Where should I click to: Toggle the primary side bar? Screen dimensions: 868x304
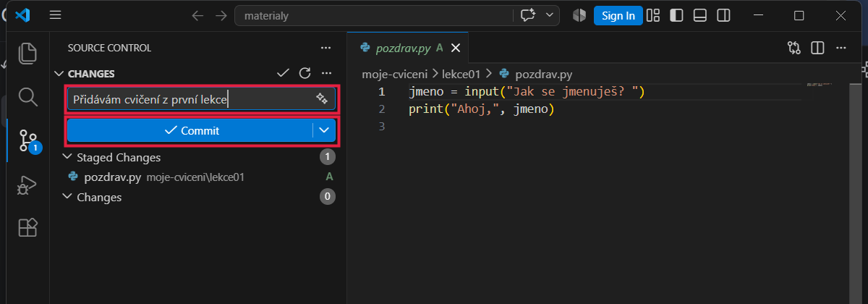(676, 15)
